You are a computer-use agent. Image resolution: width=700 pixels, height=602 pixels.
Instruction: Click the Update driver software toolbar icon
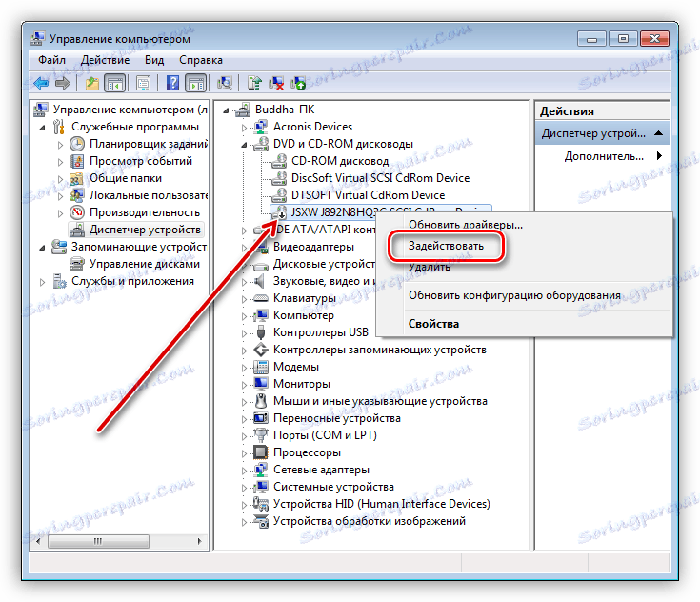pyautogui.click(x=254, y=83)
